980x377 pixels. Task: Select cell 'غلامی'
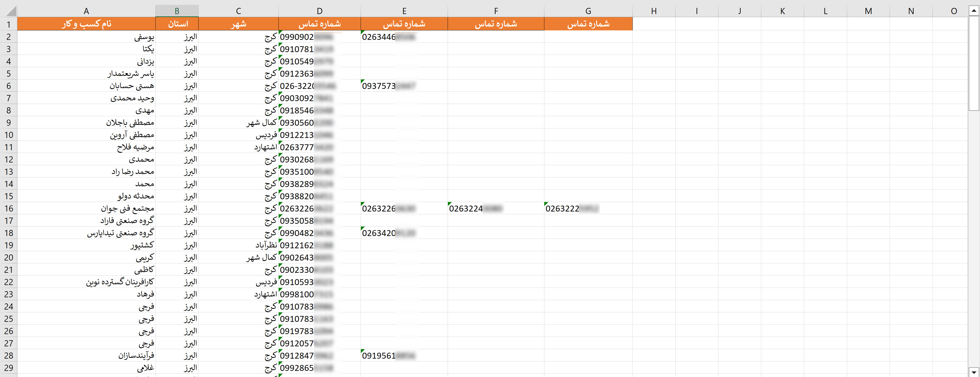(86, 368)
